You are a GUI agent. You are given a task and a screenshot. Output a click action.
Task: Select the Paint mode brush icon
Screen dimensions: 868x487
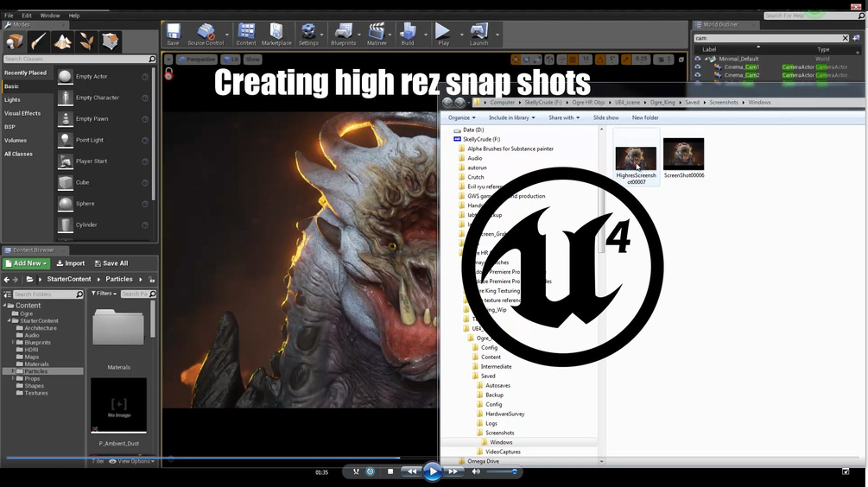[38, 41]
